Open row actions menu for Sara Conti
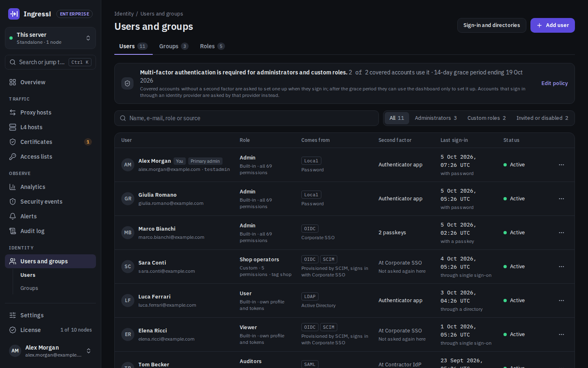The width and height of the screenshot is (588, 368). click(x=561, y=267)
